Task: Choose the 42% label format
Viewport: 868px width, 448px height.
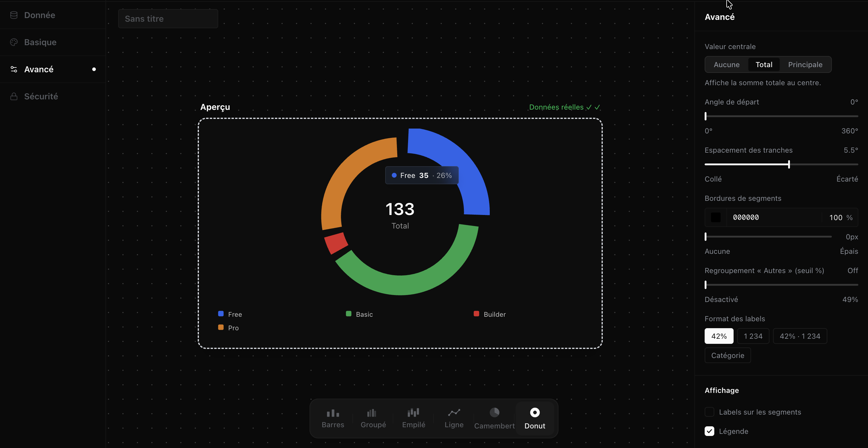Action: [719, 336]
